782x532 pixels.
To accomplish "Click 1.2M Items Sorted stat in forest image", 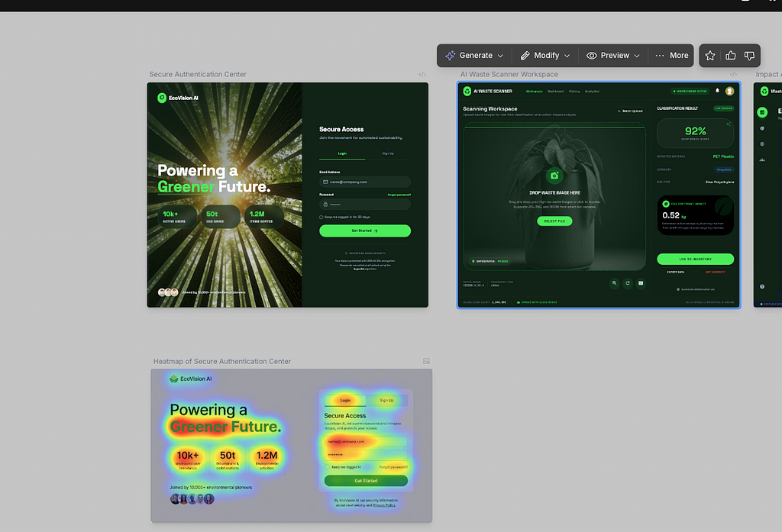I will [264, 217].
